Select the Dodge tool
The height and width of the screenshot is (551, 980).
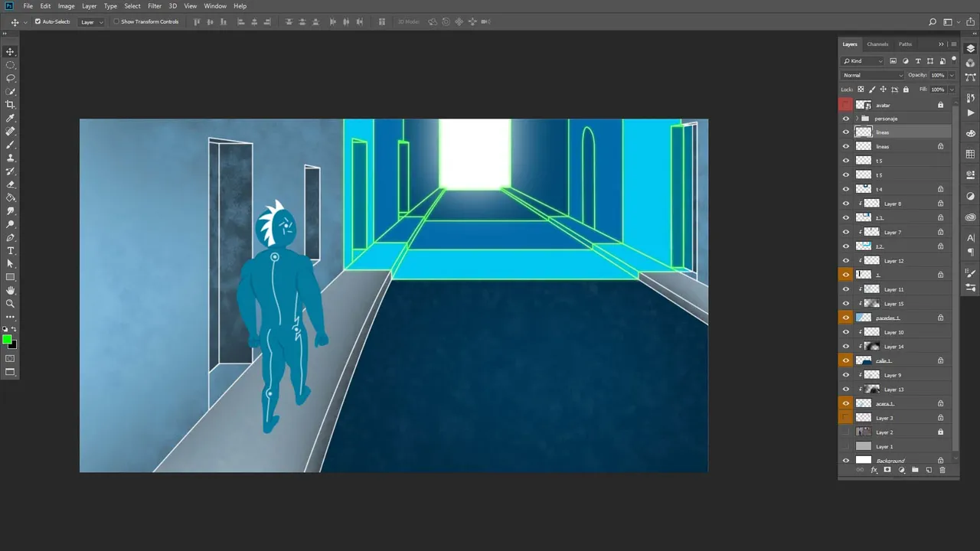tap(10, 224)
